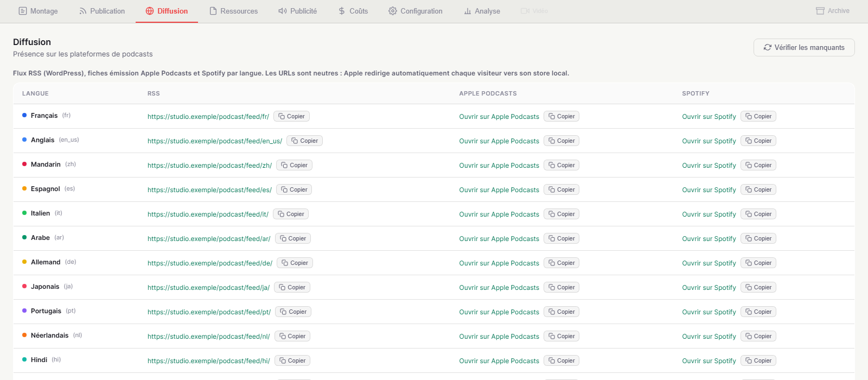The height and width of the screenshot is (380, 868).
Task: Open Apple Podcasts for Français
Action: pos(499,117)
